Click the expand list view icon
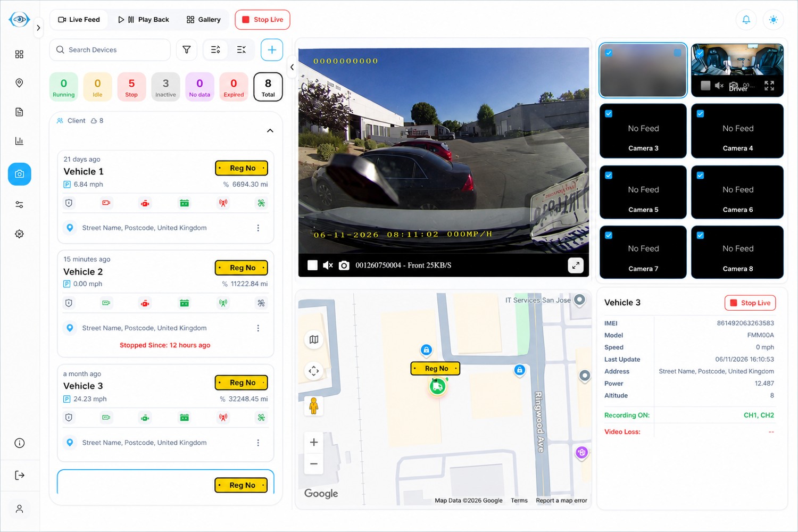This screenshot has height=532, width=798. point(215,49)
